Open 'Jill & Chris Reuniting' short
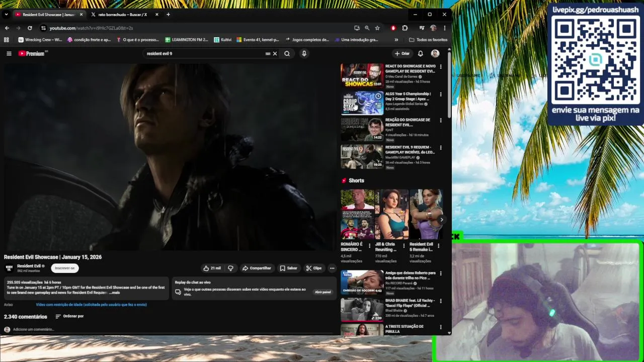 tap(392, 214)
